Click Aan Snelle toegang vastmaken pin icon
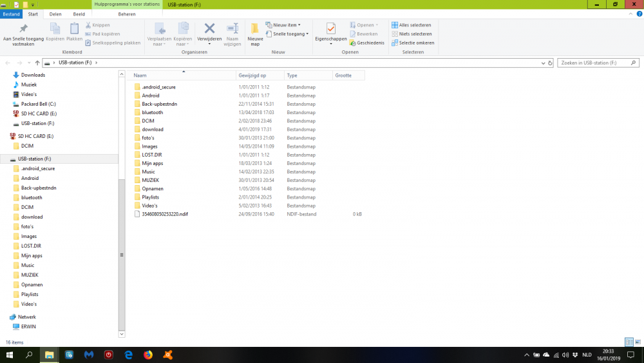Image resolution: width=644 pixels, height=363 pixels. pos(23,29)
